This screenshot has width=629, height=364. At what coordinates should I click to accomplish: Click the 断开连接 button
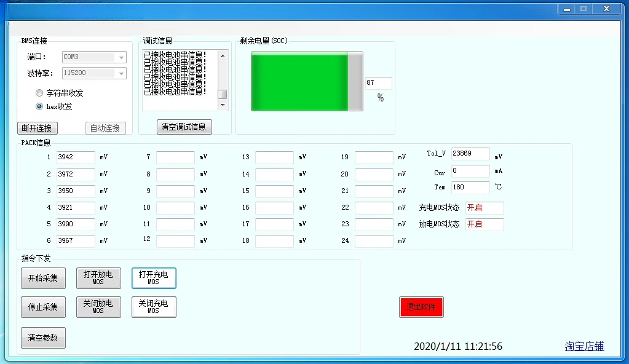click(38, 128)
